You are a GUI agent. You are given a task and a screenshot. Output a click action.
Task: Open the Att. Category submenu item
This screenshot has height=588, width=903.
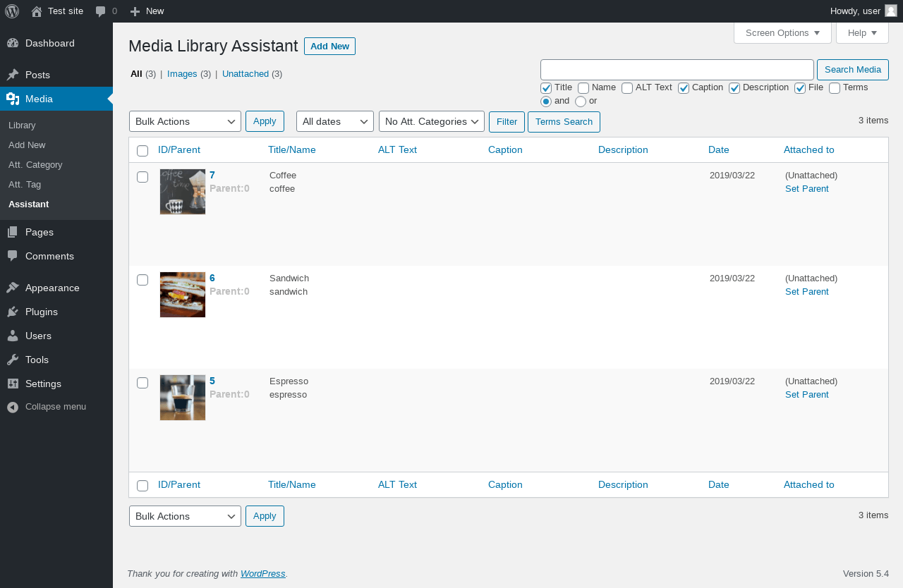coord(35,165)
